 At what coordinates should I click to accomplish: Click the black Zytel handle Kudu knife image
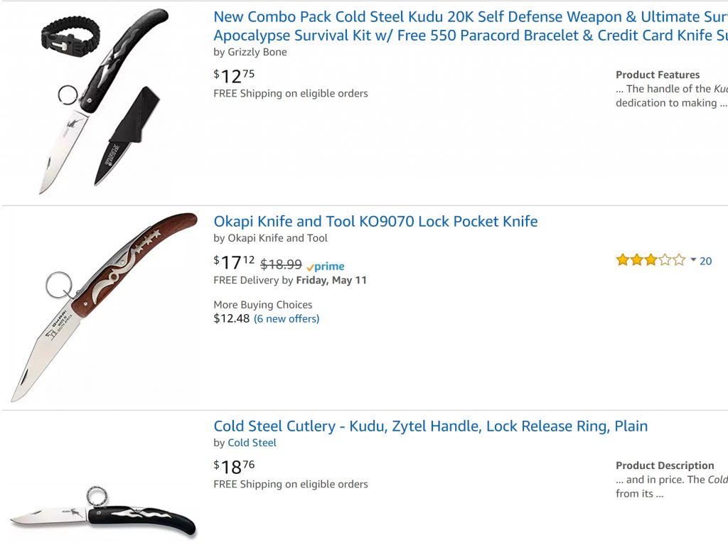(x=103, y=512)
